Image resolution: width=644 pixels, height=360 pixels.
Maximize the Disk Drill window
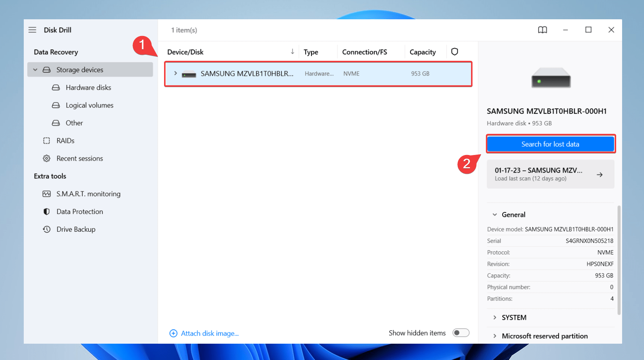click(x=588, y=30)
